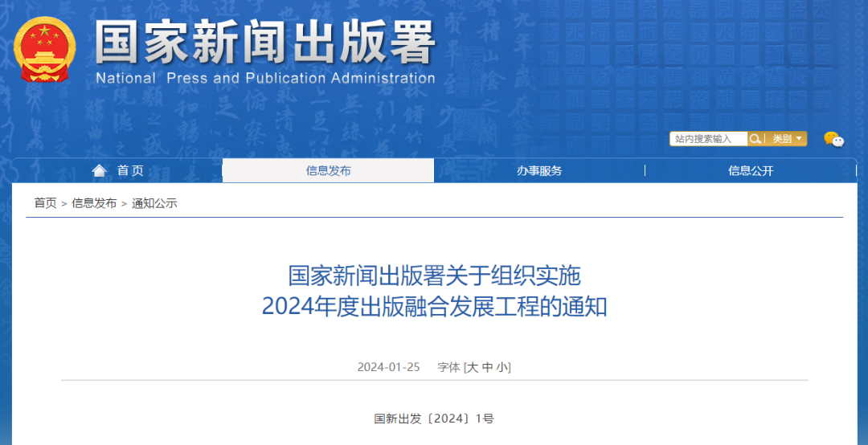Select the 信息发布 navigation tab
The image size is (868, 445).
(x=328, y=170)
